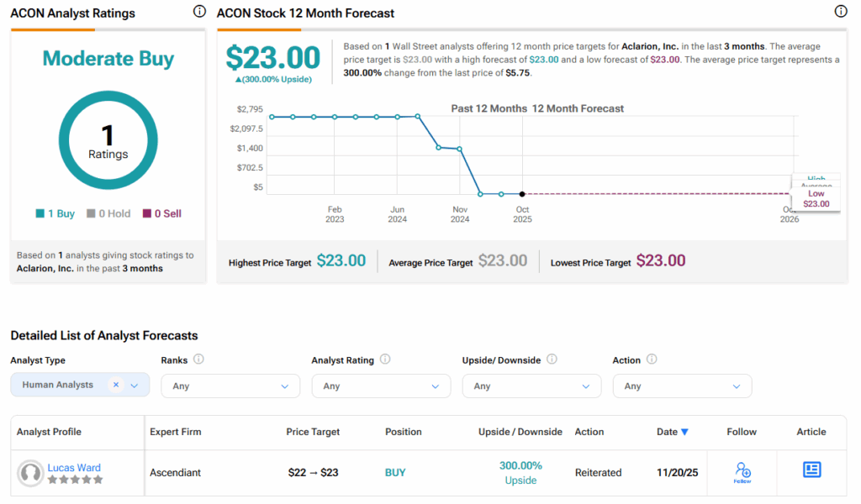Open the Action filter dropdown
The width and height of the screenshot is (861, 504).
tap(681, 386)
